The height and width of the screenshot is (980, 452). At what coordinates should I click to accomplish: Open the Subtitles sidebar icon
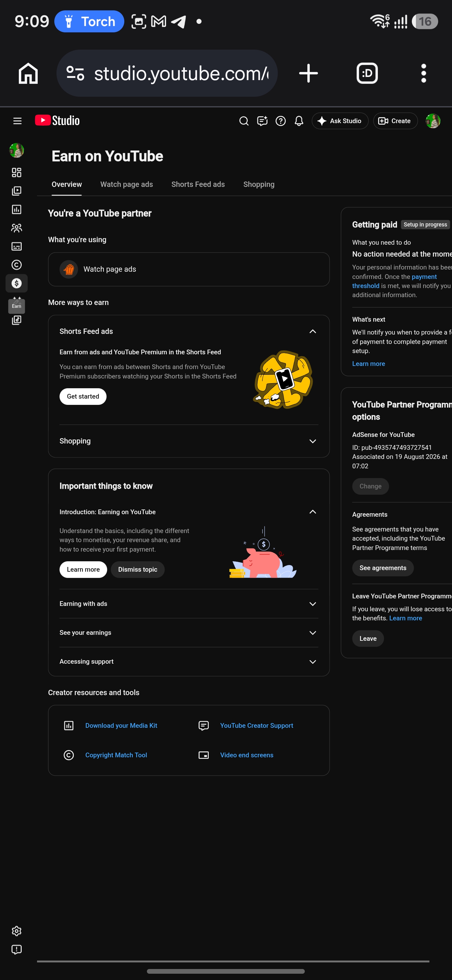point(16,247)
